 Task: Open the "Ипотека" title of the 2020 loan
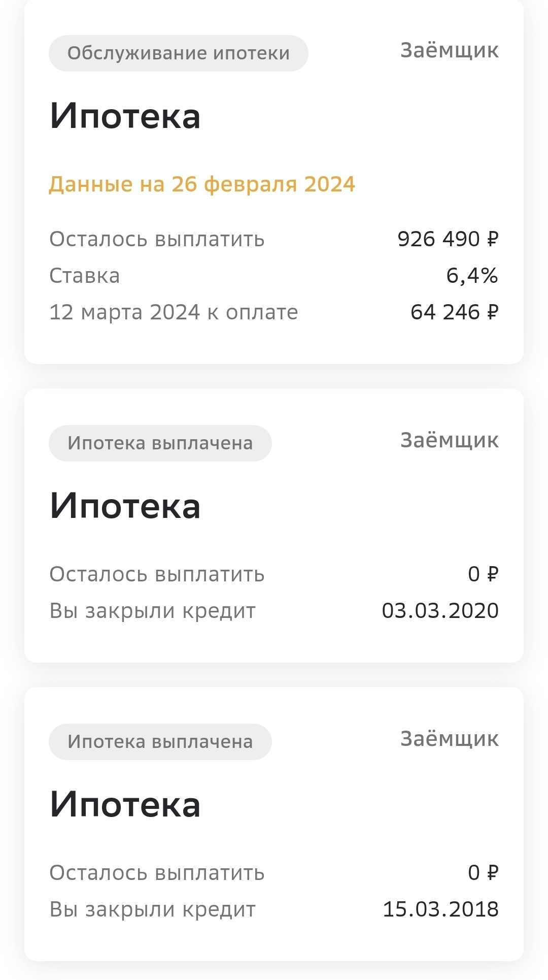click(x=125, y=506)
